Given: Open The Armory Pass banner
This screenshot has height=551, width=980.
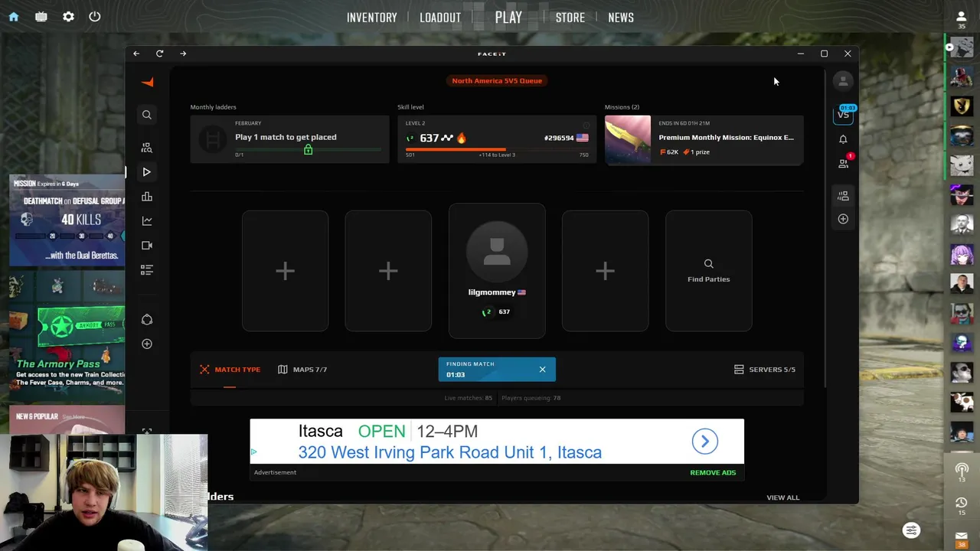Looking at the screenshot, I should tap(67, 337).
